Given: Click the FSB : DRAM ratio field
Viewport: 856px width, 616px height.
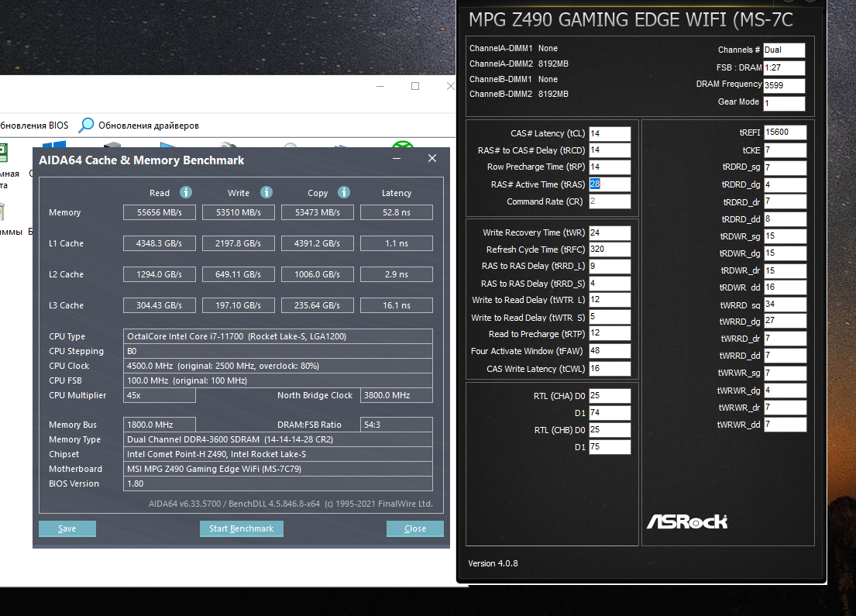Looking at the screenshot, I should pos(784,68).
